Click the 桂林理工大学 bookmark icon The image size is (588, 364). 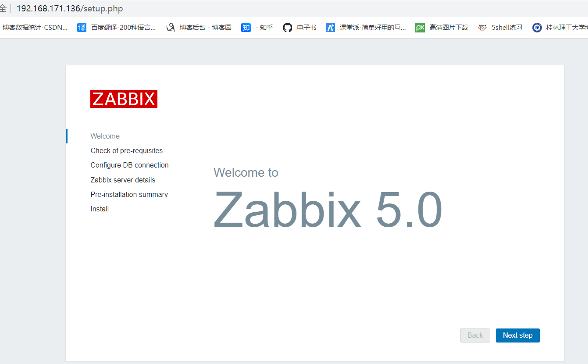click(537, 28)
